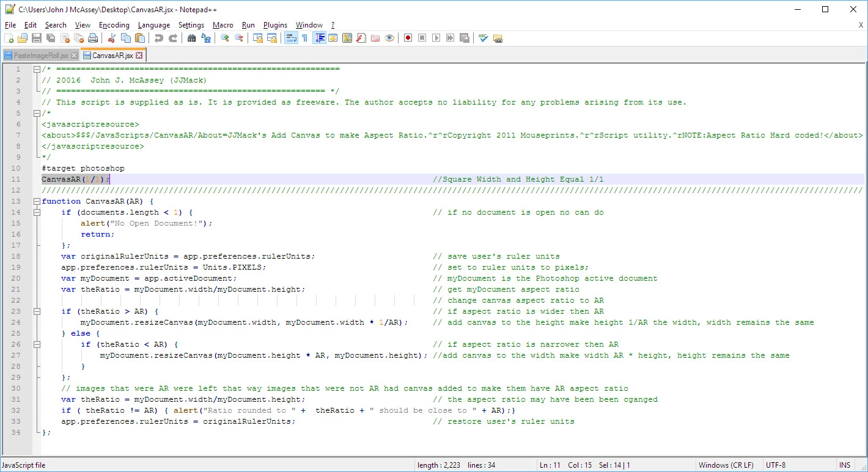Toggle file Monitoring eye icon
This screenshot has width=868, height=472.
point(389,38)
